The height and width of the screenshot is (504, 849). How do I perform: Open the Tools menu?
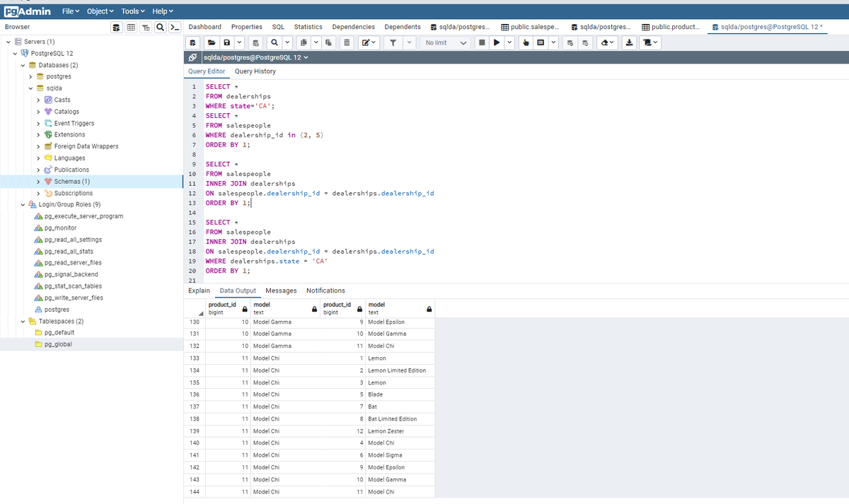click(x=132, y=11)
